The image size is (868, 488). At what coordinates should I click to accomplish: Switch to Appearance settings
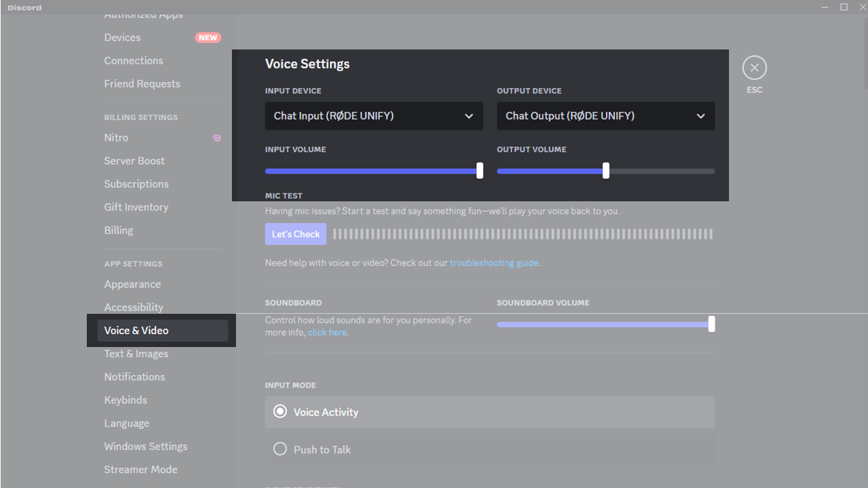(x=132, y=284)
